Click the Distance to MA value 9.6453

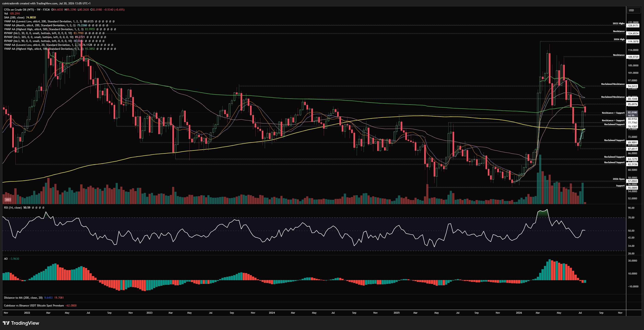coord(48,298)
